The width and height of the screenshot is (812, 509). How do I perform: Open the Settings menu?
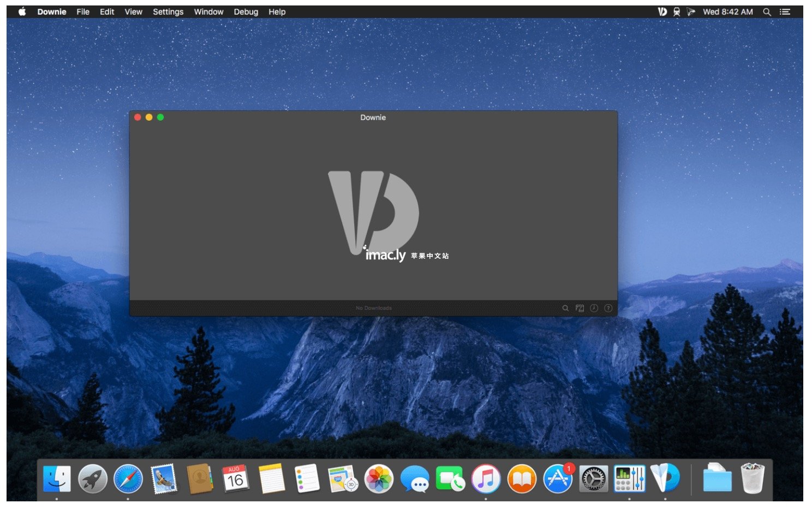click(x=168, y=11)
